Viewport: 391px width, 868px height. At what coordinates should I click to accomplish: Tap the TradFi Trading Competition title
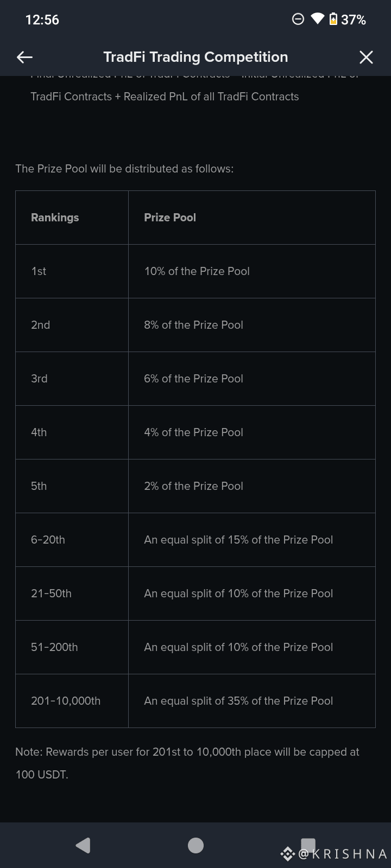coord(195,57)
